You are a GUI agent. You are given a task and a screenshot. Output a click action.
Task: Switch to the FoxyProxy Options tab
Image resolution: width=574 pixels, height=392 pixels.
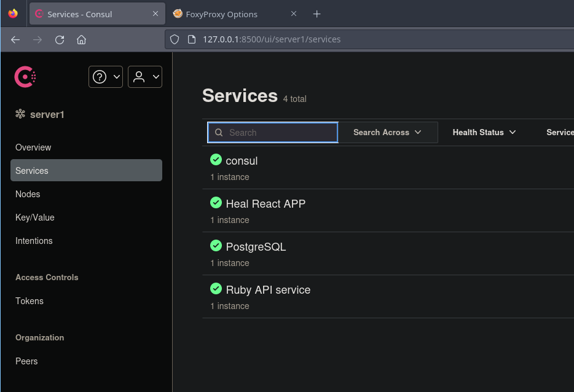[x=234, y=14]
